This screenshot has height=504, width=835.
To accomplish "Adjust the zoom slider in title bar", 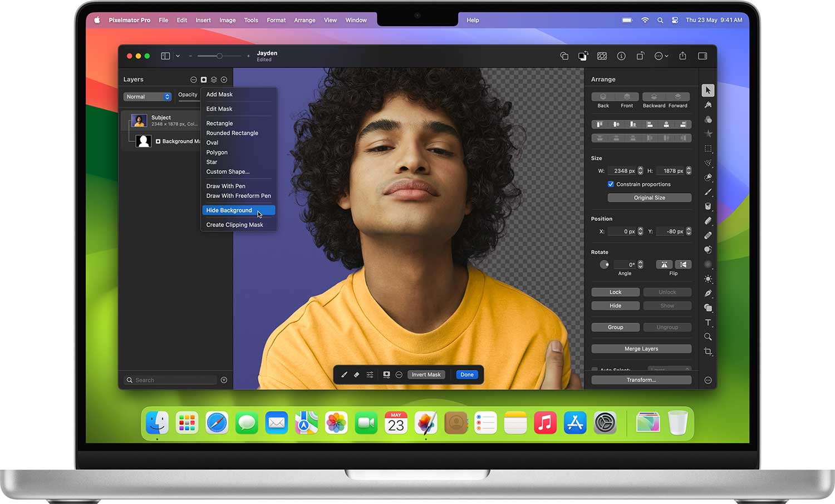I will [219, 56].
